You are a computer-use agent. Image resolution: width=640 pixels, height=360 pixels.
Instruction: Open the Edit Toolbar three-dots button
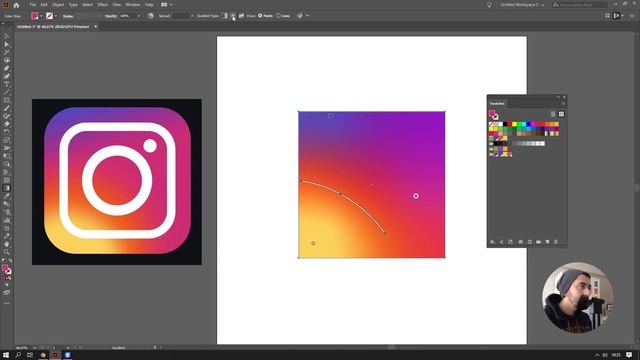coord(7,303)
